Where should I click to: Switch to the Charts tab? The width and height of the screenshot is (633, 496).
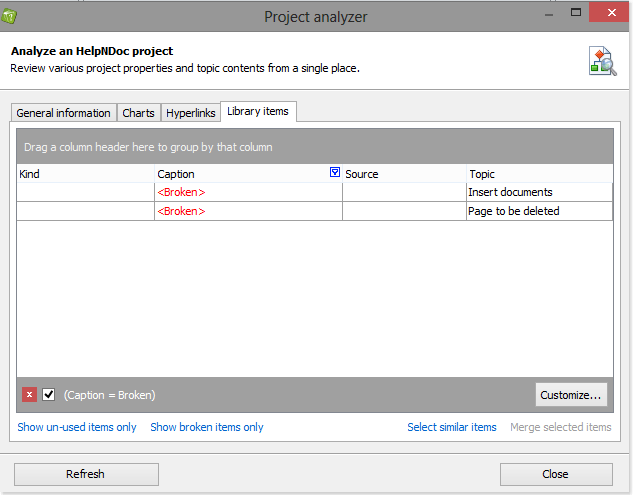pos(138,113)
